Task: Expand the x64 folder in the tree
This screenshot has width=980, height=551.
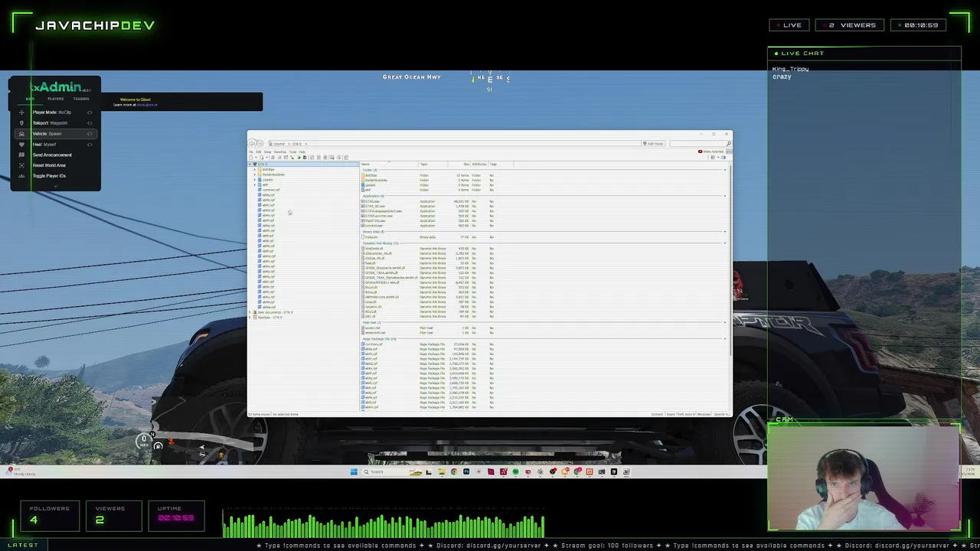Action: pos(255,184)
